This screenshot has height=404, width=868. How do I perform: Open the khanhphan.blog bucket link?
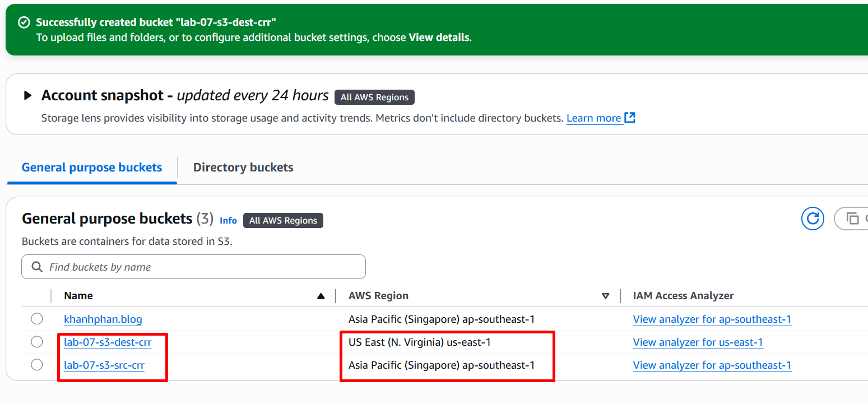[103, 319]
